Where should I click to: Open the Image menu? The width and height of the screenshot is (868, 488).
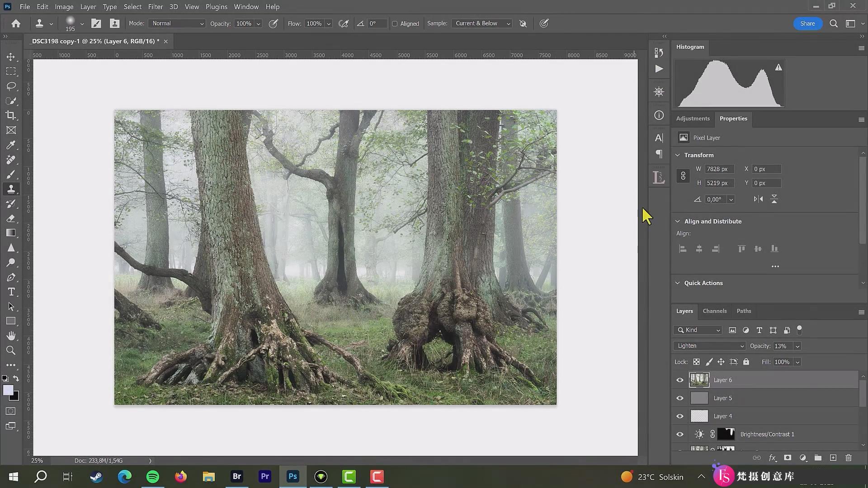(64, 7)
